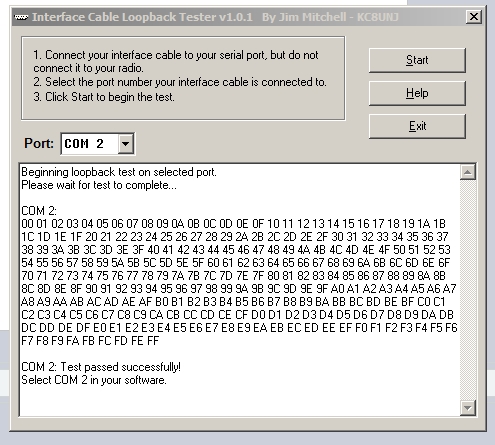The image size is (495, 445).
Task: Click the Port label
Action: pos(39,144)
